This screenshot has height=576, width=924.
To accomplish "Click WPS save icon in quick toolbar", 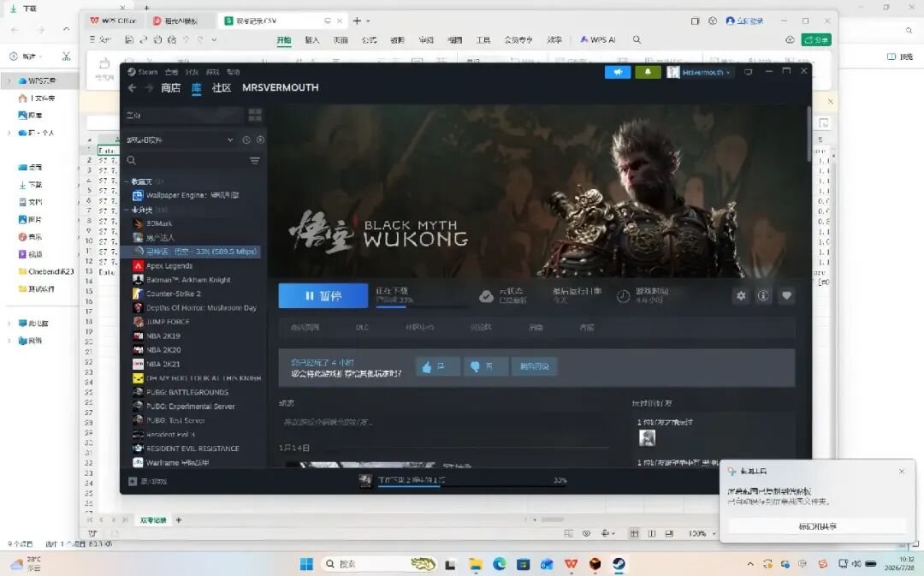I will point(129,39).
